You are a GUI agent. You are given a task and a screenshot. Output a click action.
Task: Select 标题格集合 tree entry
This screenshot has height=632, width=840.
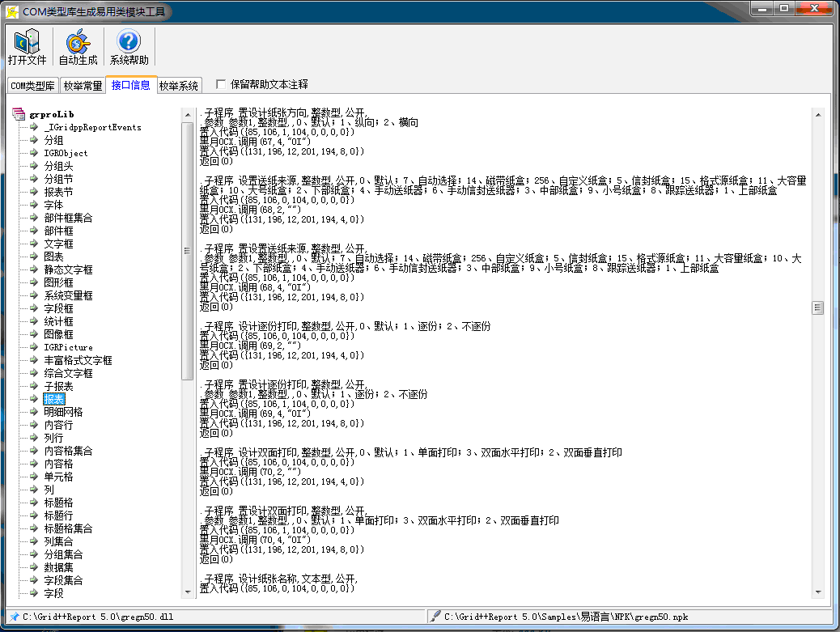point(68,528)
